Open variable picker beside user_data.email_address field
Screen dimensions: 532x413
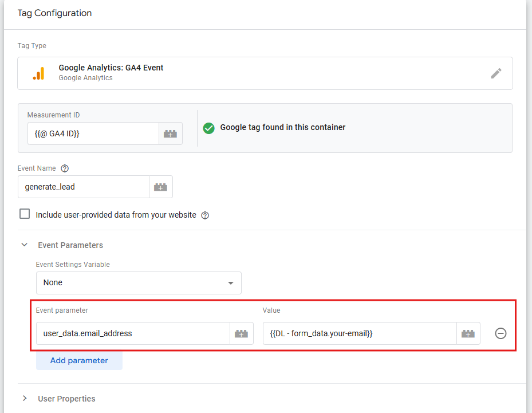coord(242,333)
